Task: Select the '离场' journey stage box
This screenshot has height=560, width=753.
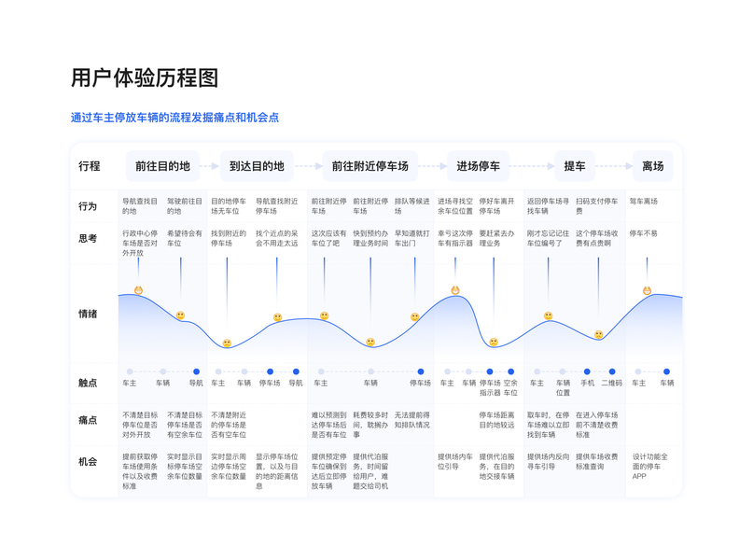Action: pos(653,166)
